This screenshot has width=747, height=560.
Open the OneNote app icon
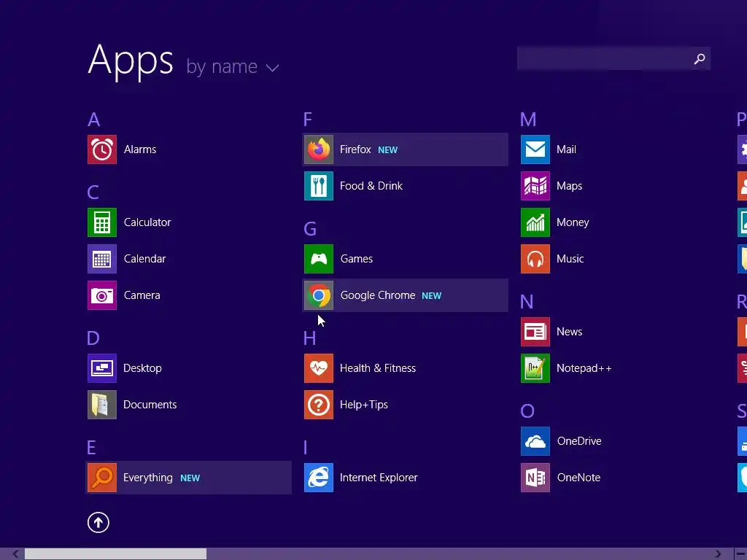[535, 478]
